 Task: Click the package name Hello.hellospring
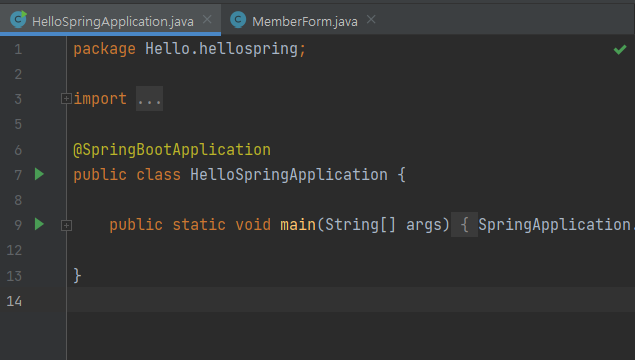[x=221, y=49]
